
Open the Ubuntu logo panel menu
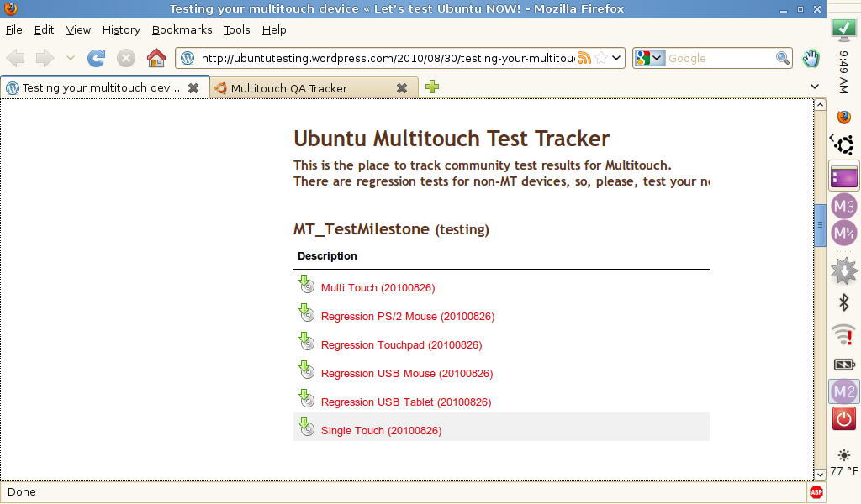coord(843,145)
